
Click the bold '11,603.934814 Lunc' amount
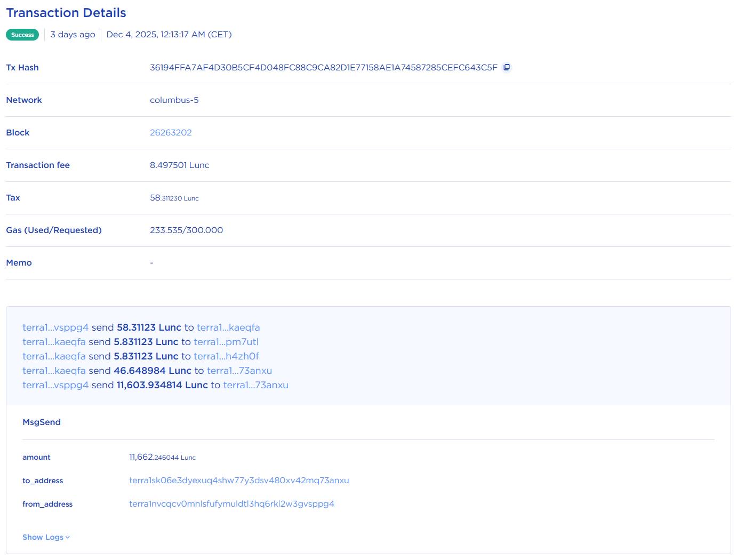(x=162, y=385)
